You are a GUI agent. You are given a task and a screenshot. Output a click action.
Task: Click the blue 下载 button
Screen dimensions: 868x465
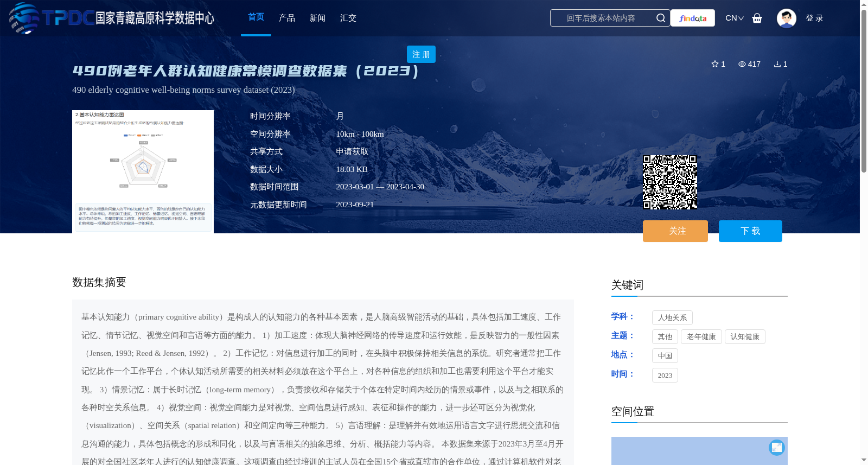coord(750,231)
